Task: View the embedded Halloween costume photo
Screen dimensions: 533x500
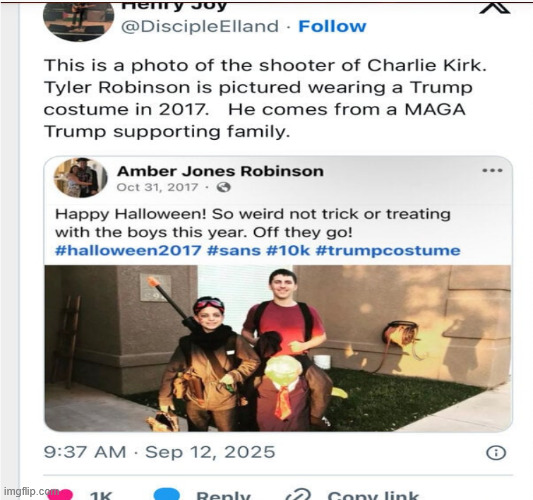Action: tap(278, 348)
